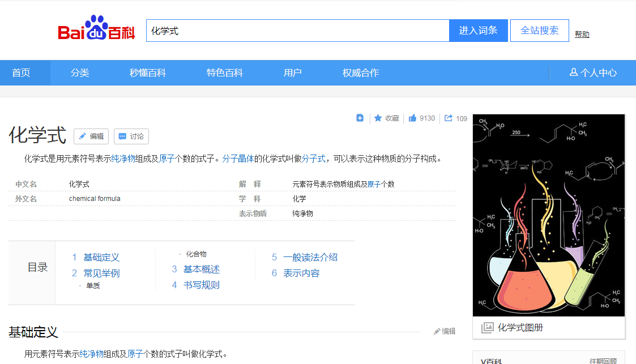
Task: Open the 讨论 discussion panel
Action: [131, 136]
